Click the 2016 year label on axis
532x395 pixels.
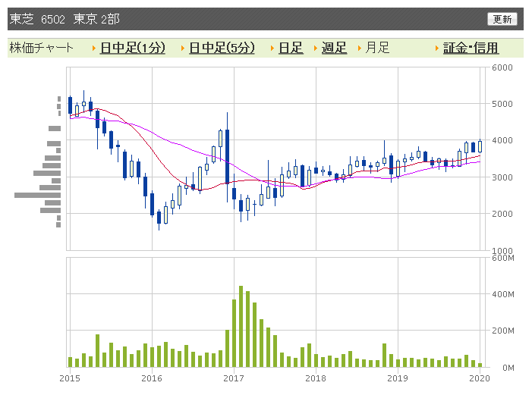coord(152,378)
